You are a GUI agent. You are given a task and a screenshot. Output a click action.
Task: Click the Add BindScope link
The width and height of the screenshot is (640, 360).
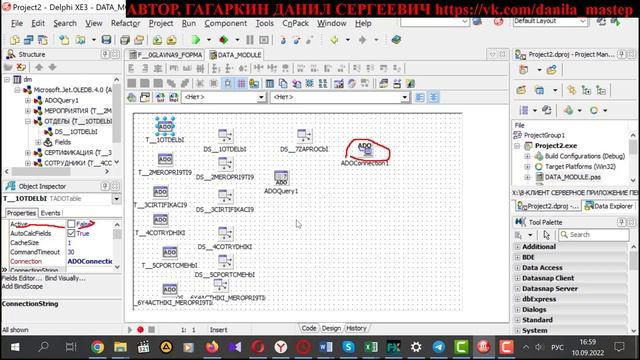[x=22, y=287]
